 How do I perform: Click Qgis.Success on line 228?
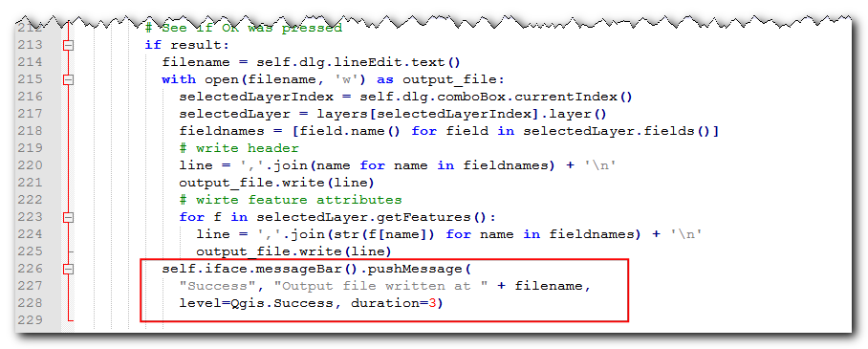(281, 303)
